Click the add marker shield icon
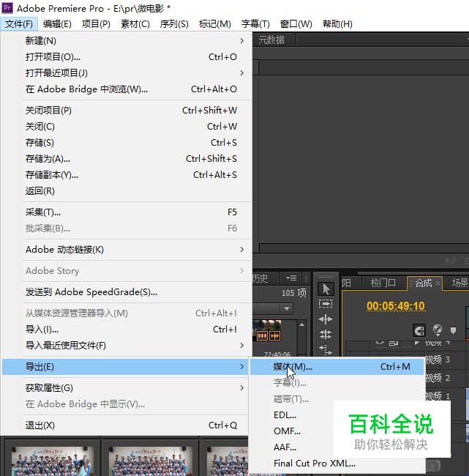 coord(453,330)
